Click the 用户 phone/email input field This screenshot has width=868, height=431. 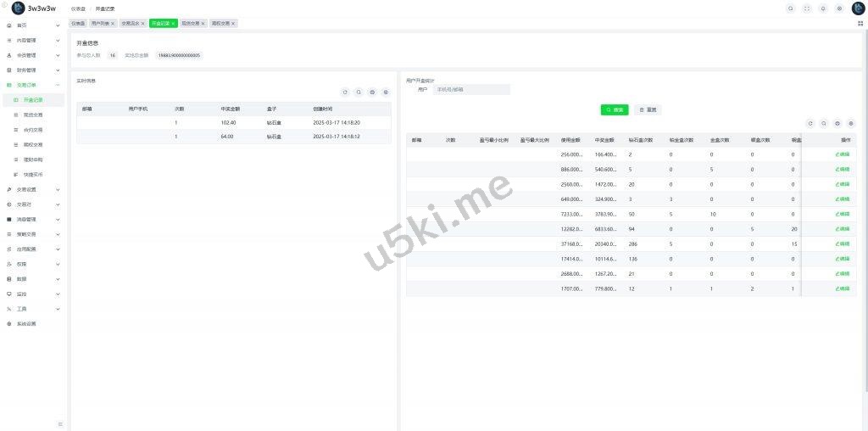[x=471, y=89]
